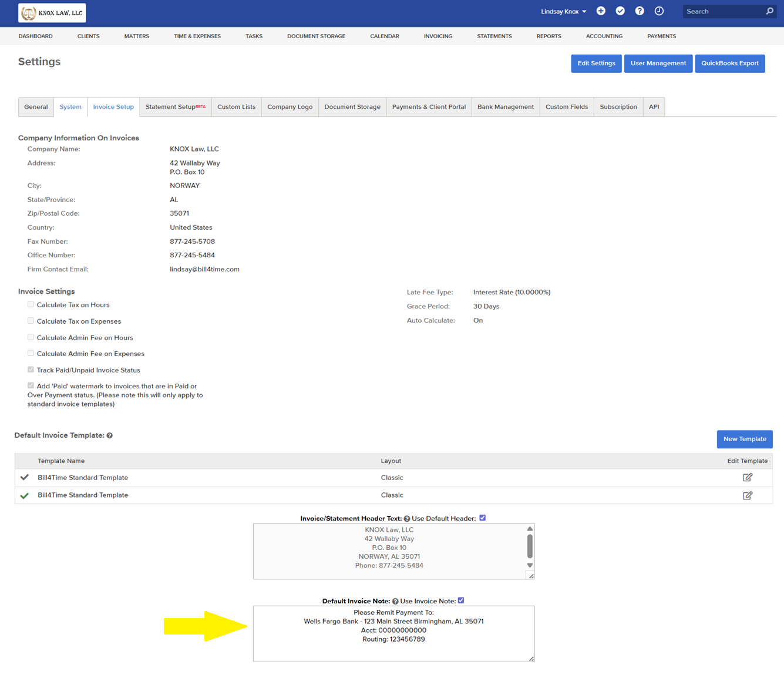Click the Layout column header
Screen dimensions: 784x678
pyautogui.click(x=391, y=461)
